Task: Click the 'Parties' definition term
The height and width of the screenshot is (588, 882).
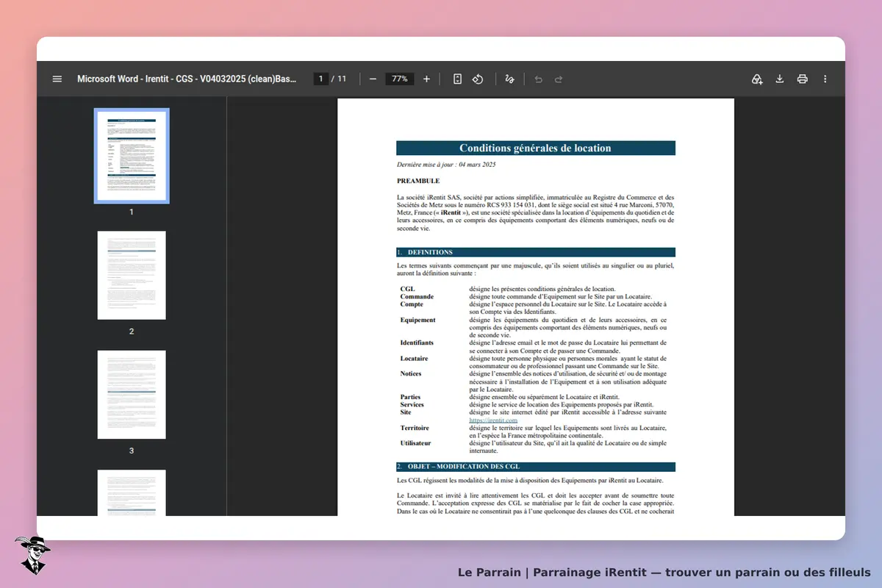Action: (410, 397)
